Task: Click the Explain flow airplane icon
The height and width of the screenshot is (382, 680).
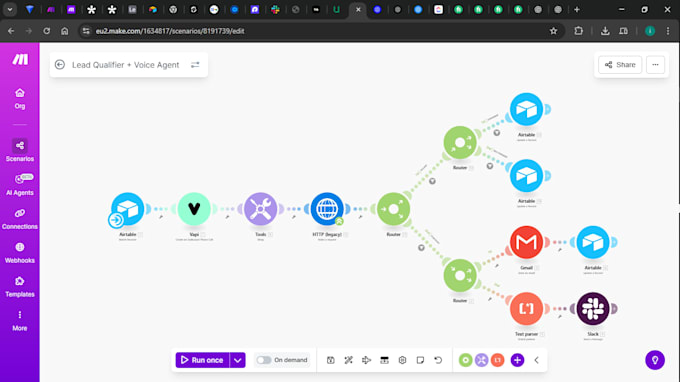Action: [366, 360]
